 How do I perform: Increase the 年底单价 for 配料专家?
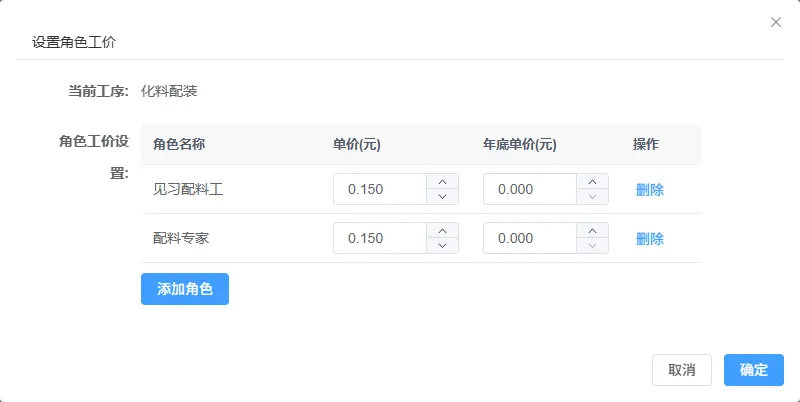(x=592, y=231)
